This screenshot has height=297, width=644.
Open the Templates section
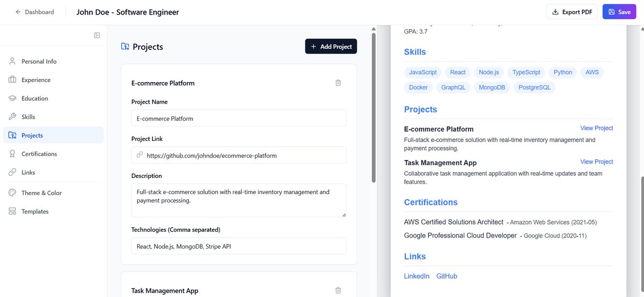(53, 211)
